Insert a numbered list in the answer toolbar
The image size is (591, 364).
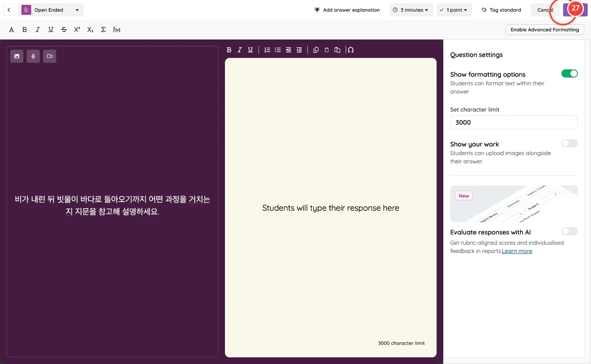(x=267, y=50)
